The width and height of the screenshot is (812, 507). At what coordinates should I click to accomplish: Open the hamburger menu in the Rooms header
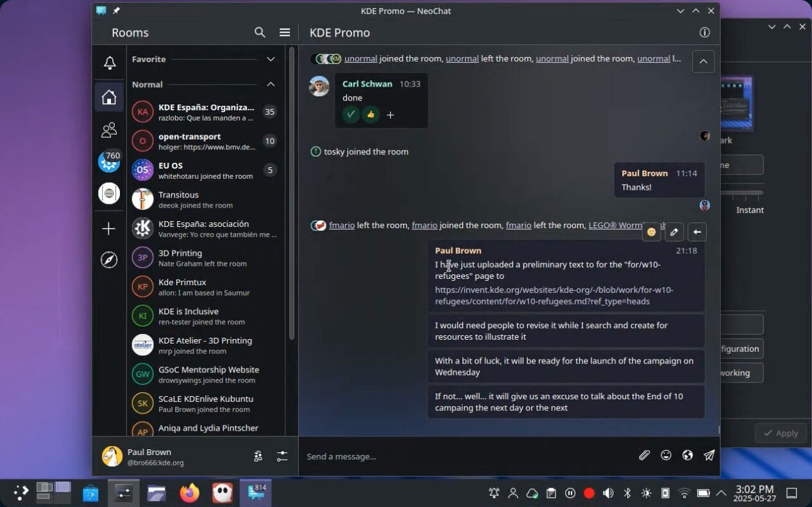pos(285,33)
